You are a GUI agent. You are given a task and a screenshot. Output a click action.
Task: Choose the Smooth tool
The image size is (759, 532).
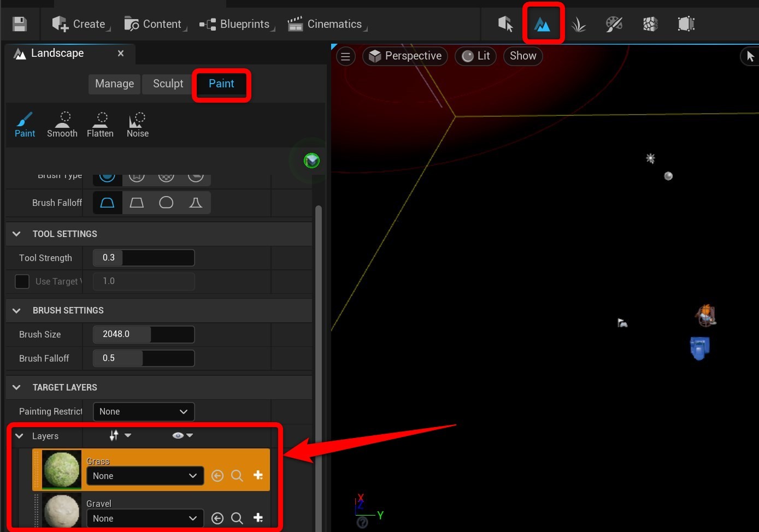tap(62, 125)
